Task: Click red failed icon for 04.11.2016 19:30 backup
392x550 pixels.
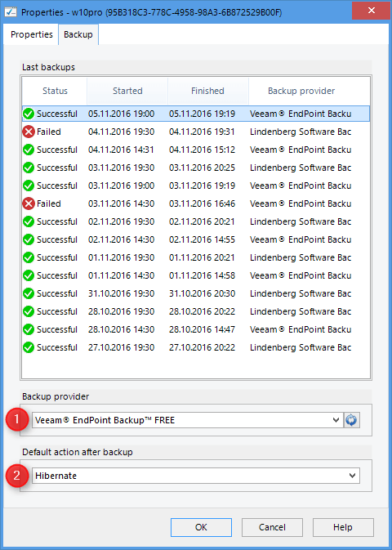Action: (x=29, y=132)
